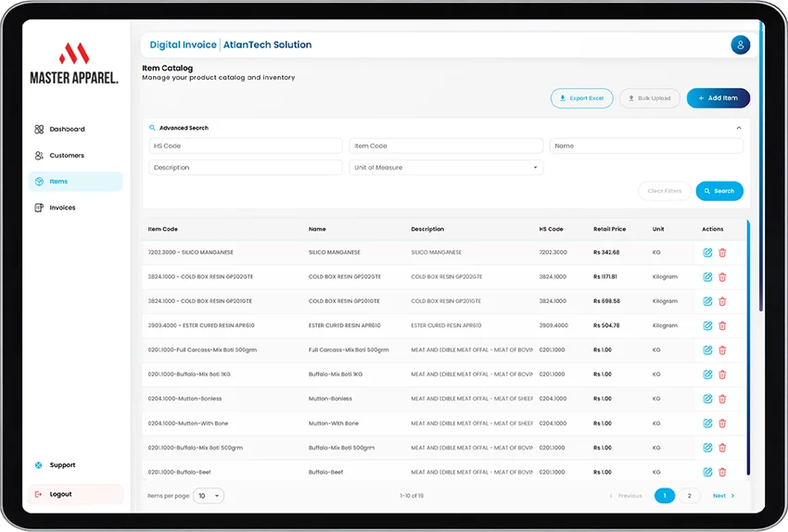Click the Advanced Search magnifier icon
This screenshot has height=532, width=788.
pyautogui.click(x=152, y=128)
